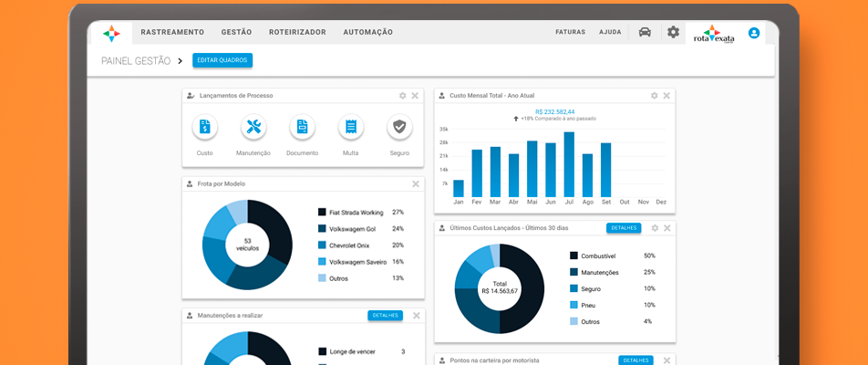Launch the Custo process icon

[205, 127]
